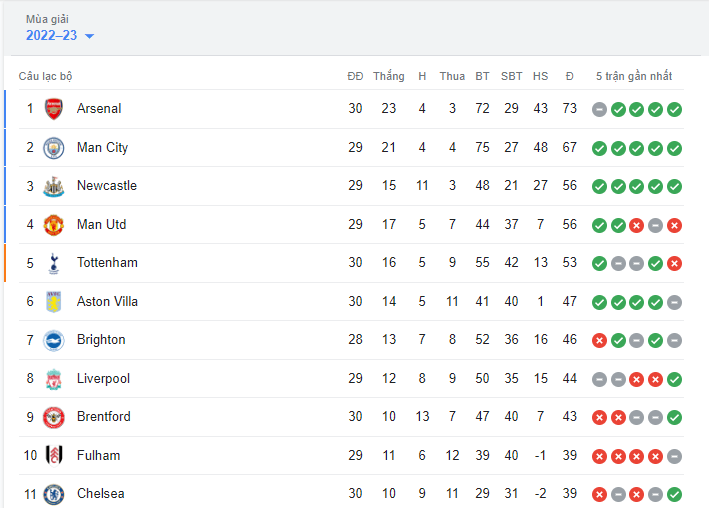This screenshot has width=709, height=508.
Task: Open the Arsenal team name link
Action: 99,109
